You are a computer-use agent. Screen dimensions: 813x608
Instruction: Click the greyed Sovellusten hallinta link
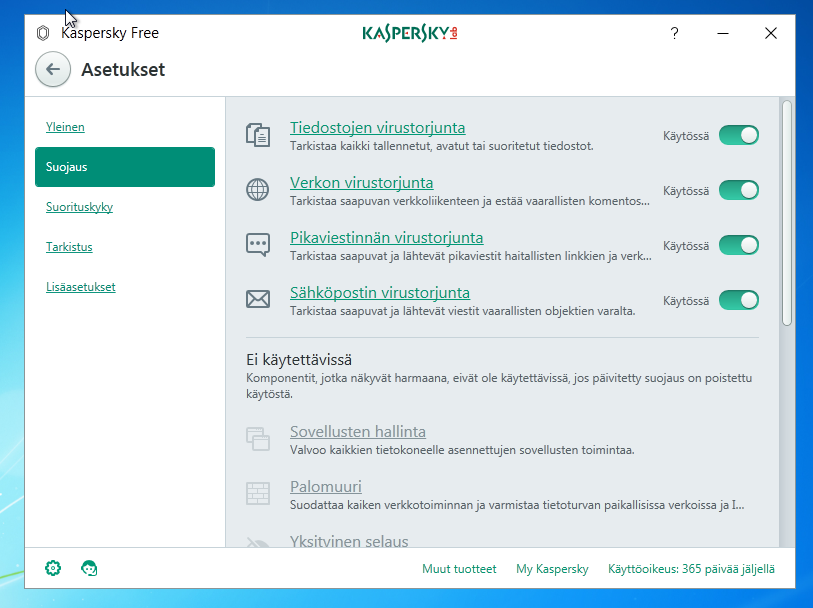point(358,431)
